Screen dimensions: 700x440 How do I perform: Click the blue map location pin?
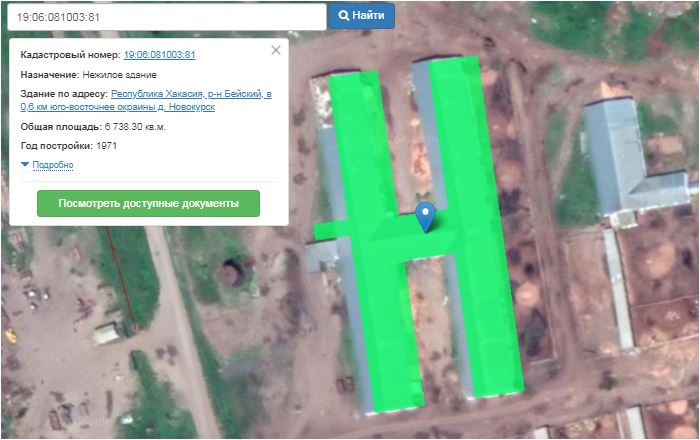pos(425,216)
